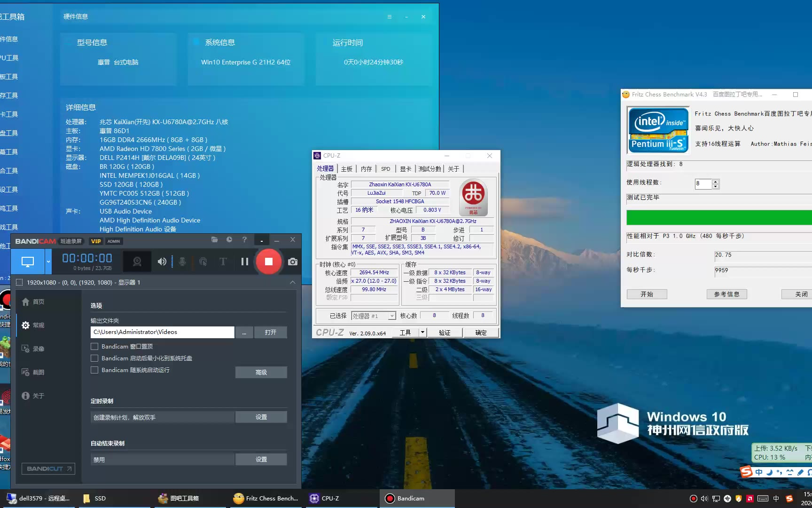
Task: Open Bandicam help question mark icon
Action: point(244,240)
